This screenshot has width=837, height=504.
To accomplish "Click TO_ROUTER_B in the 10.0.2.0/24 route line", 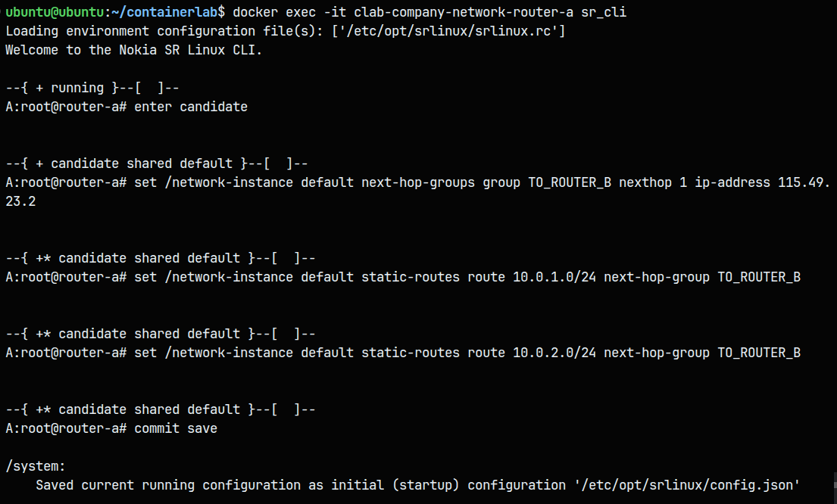I will click(759, 353).
